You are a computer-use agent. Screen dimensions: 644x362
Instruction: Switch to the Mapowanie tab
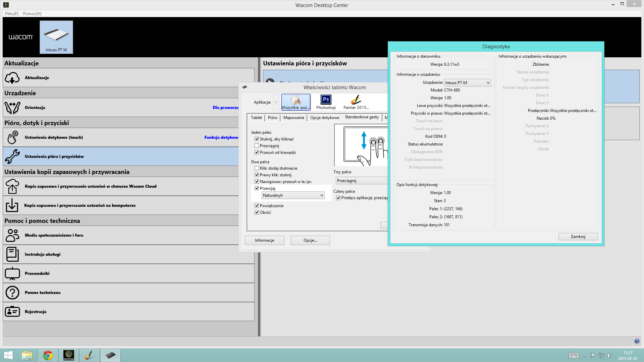[293, 118]
